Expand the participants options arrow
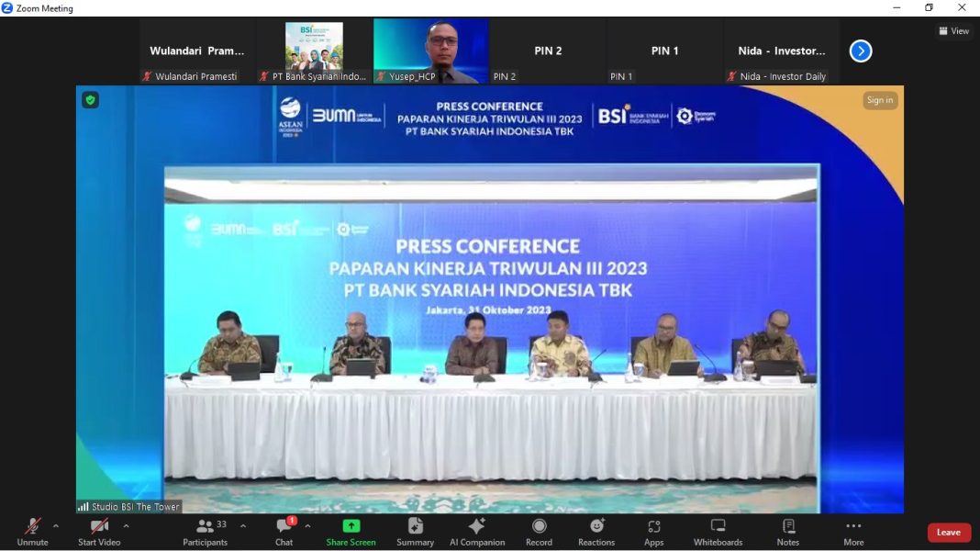 click(x=243, y=526)
